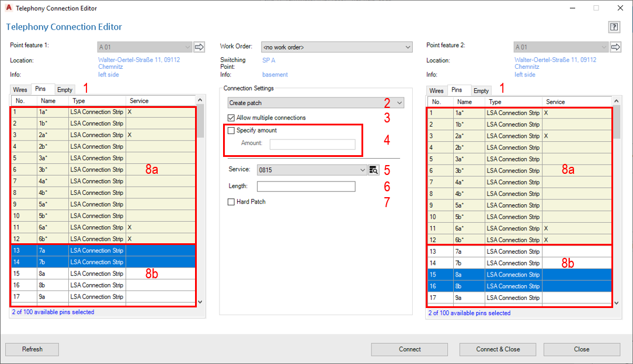This screenshot has width=633, height=364.
Task: Click the SP A switching point link
Action: pyautogui.click(x=269, y=60)
